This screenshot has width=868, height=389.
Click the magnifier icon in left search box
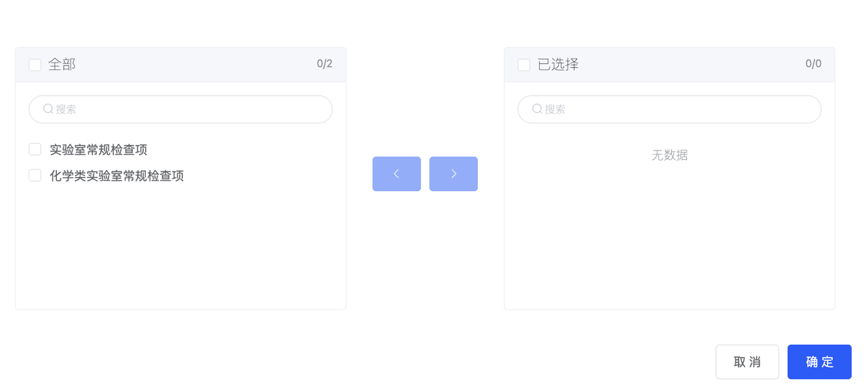48,108
